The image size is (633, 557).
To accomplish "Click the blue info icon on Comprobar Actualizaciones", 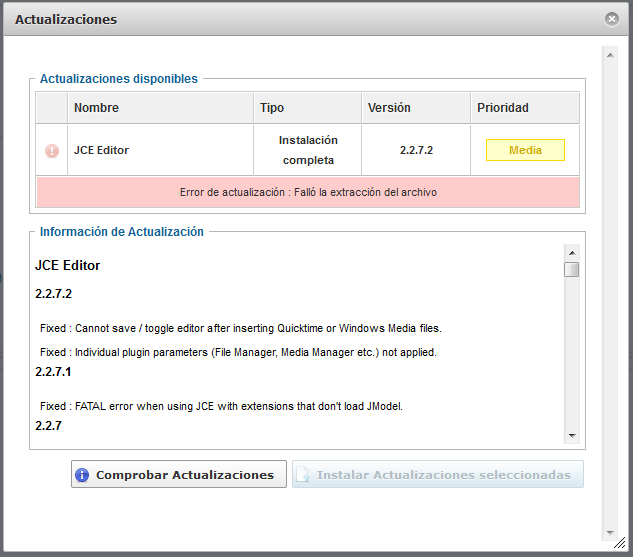I will pos(82,475).
